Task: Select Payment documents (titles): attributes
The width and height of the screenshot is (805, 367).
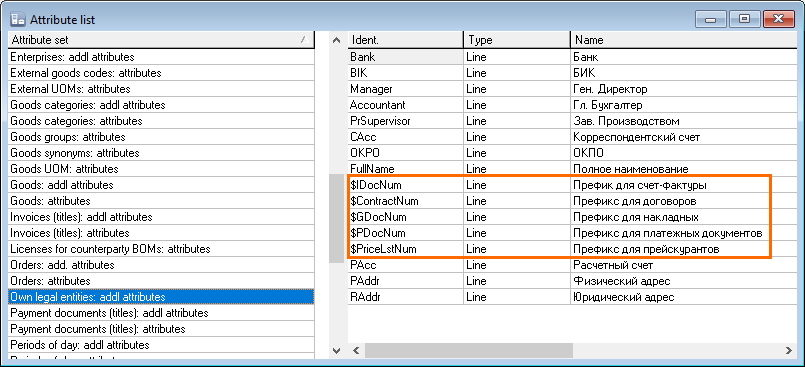Action: (161, 329)
